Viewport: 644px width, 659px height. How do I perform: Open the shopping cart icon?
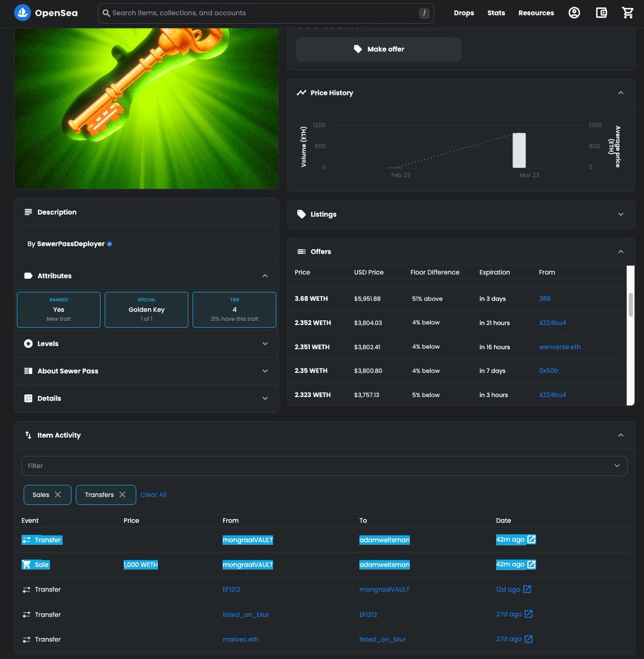click(x=628, y=13)
